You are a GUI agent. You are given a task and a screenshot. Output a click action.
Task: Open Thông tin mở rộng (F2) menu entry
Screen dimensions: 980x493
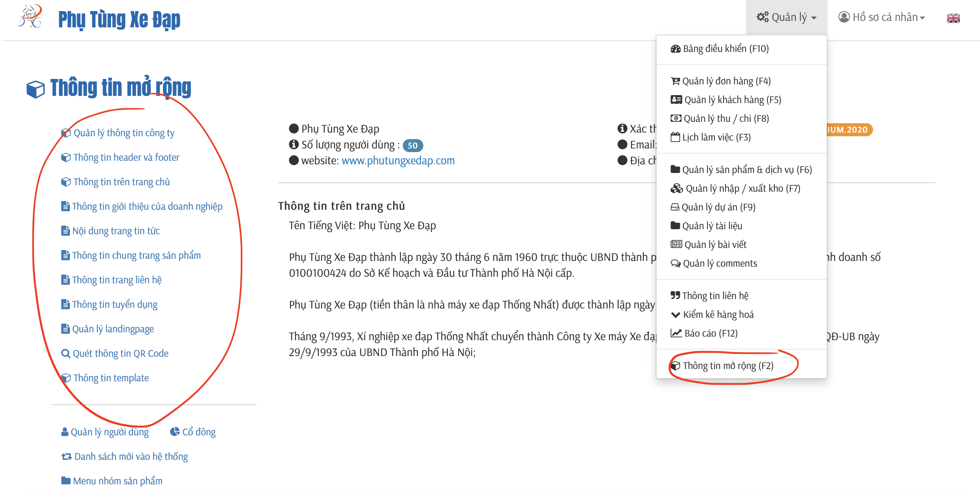click(727, 365)
